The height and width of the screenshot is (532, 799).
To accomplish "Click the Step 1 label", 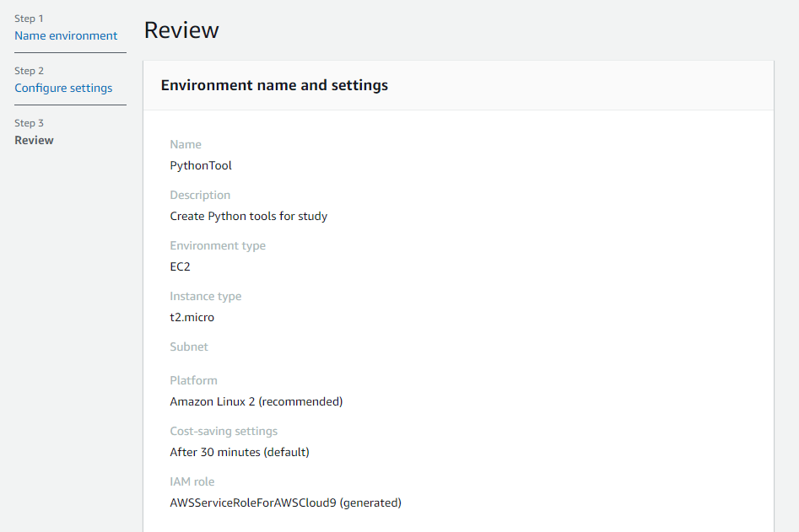I will (x=29, y=19).
